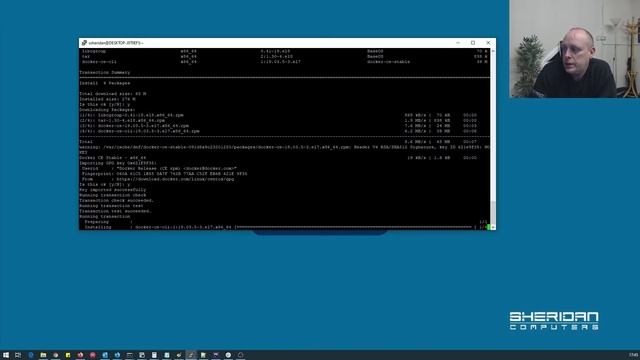Image resolution: width=640 pixels, height=360 pixels.
Task: Click the "Key imported successfully" line
Action: coord(113,190)
